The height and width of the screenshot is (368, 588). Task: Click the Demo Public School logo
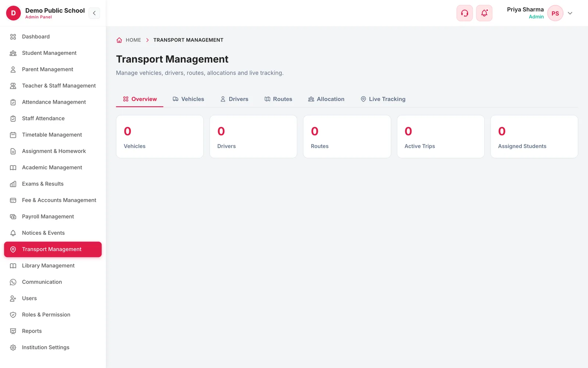click(x=14, y=13)
